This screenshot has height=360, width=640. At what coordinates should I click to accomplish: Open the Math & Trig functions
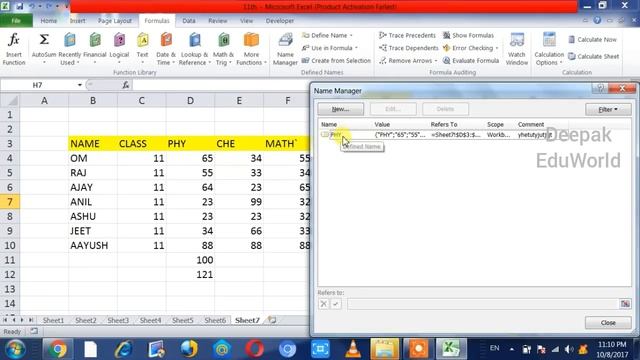pos(223,49)
